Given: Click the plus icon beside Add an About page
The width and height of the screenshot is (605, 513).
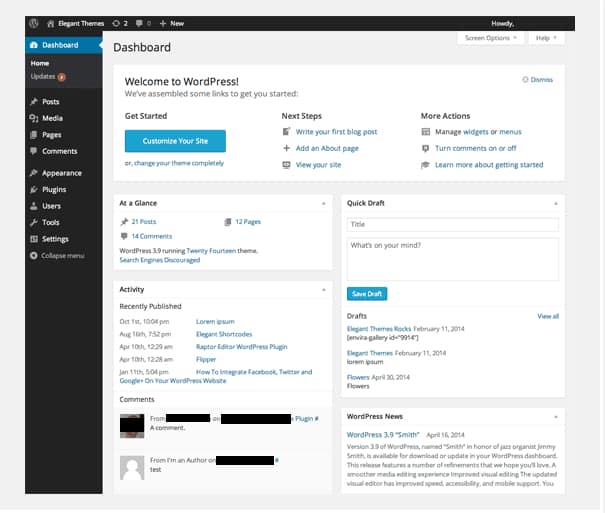Looking at the screenshot, I should [286, 148].
